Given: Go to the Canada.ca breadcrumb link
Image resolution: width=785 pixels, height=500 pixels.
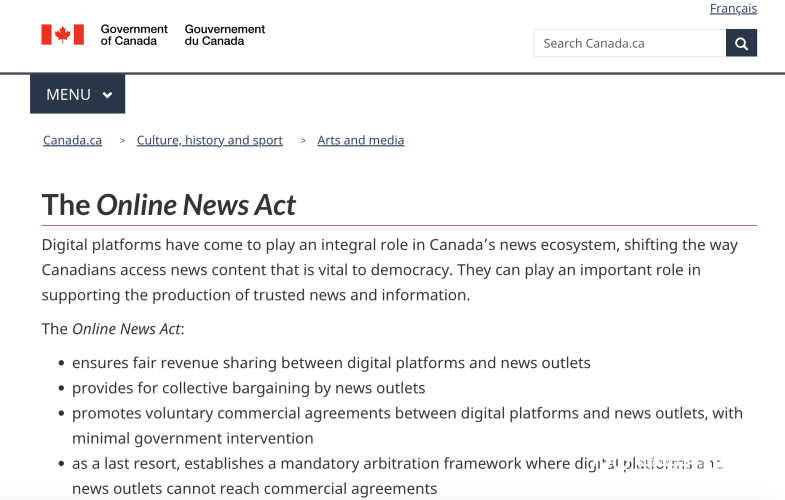Looking at the screenshot, I should click(x=73, y=140).
